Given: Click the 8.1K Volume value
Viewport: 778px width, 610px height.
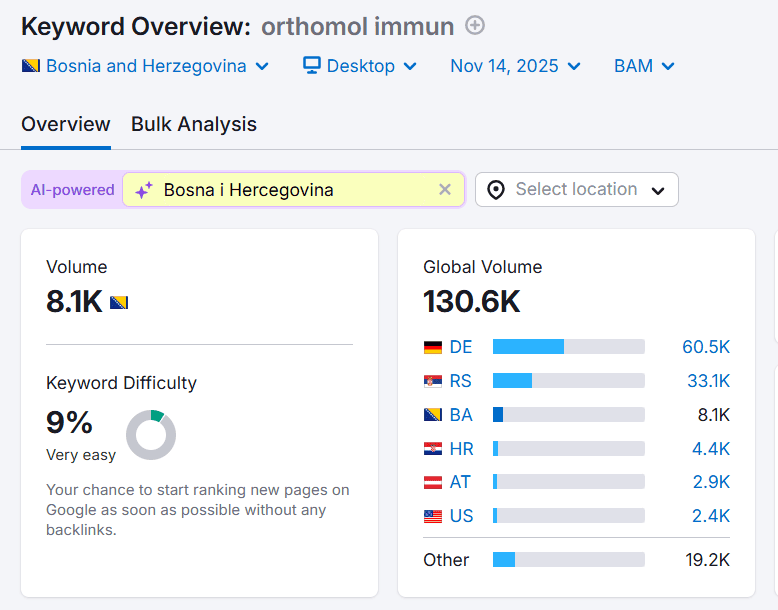Looking at the screenshot, I should tap(74, 301).
